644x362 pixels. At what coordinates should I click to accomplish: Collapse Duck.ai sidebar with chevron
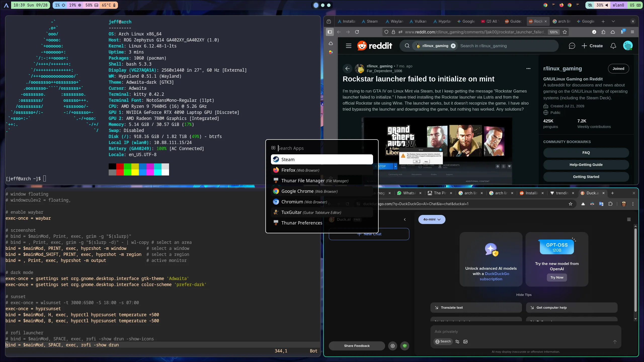(405, 219)
